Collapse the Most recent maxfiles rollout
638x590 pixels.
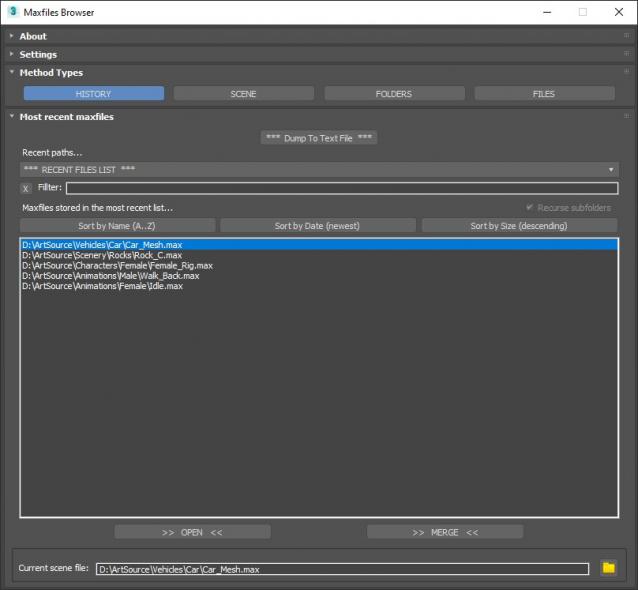click(66, 116)
